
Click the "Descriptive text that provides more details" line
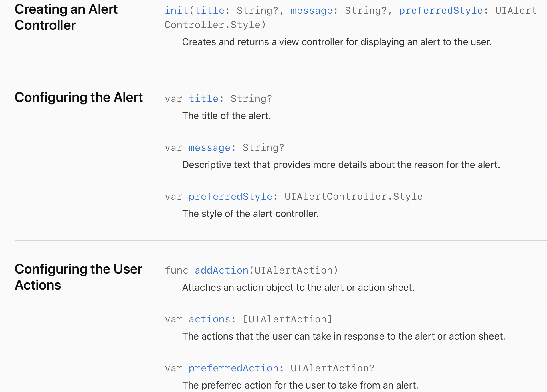click(341, 165)
